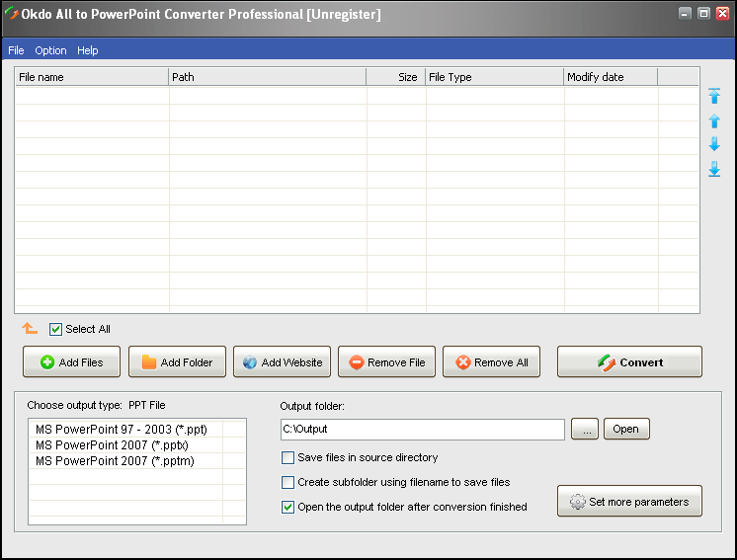Viewport: 737px width, 560px height.
Task: Open Set more parameters dialog
Action: 629,502
